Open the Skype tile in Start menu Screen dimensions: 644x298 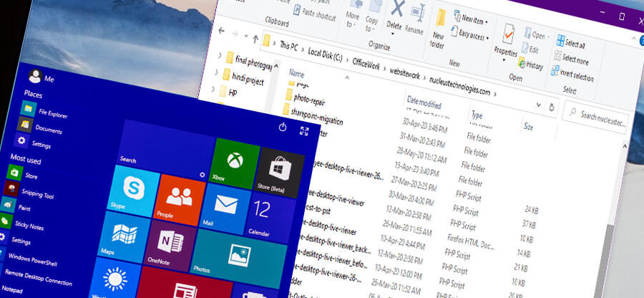pos(132,191)
